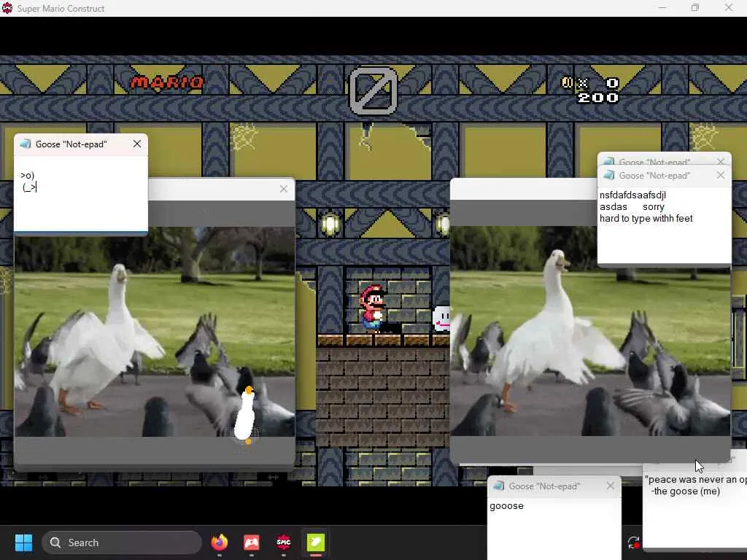Close the hidden Not-epad behind the feet note
This screenshot has width=747, height=560.
click(x=721, y=161)
